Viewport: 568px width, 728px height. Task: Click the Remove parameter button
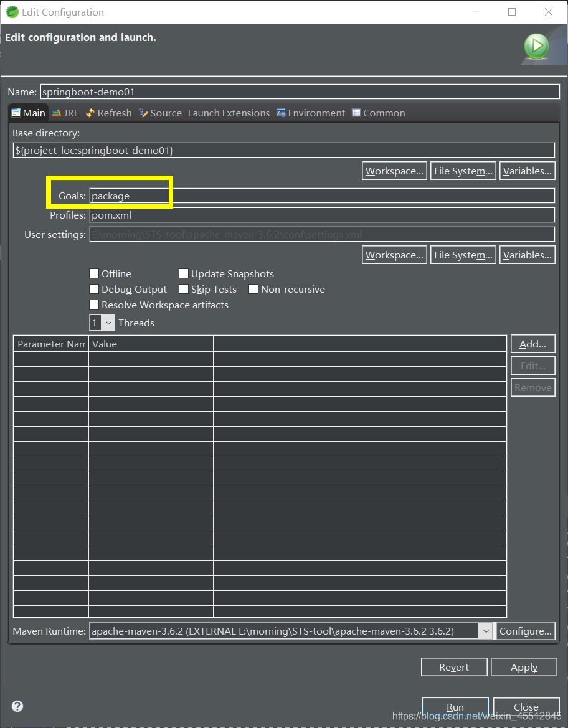click(x=532, y=388)
